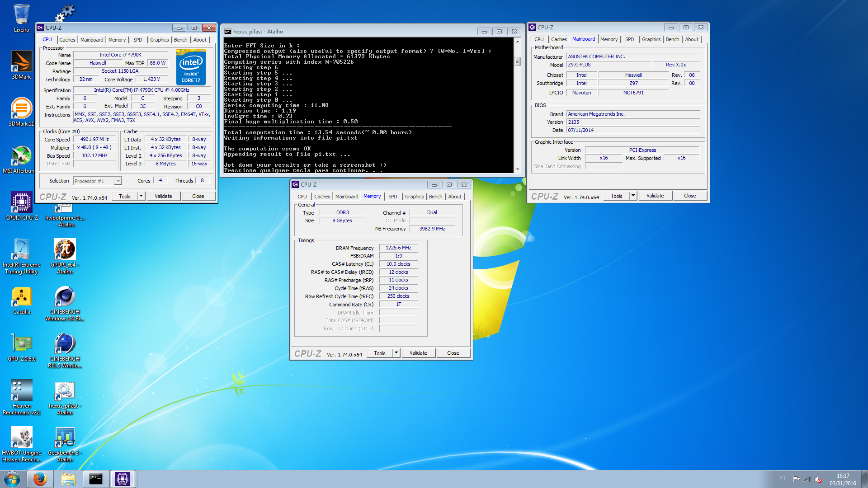
Task: Click Validate in Memory CPU-Z window
Action: click(x=418, y=353)
